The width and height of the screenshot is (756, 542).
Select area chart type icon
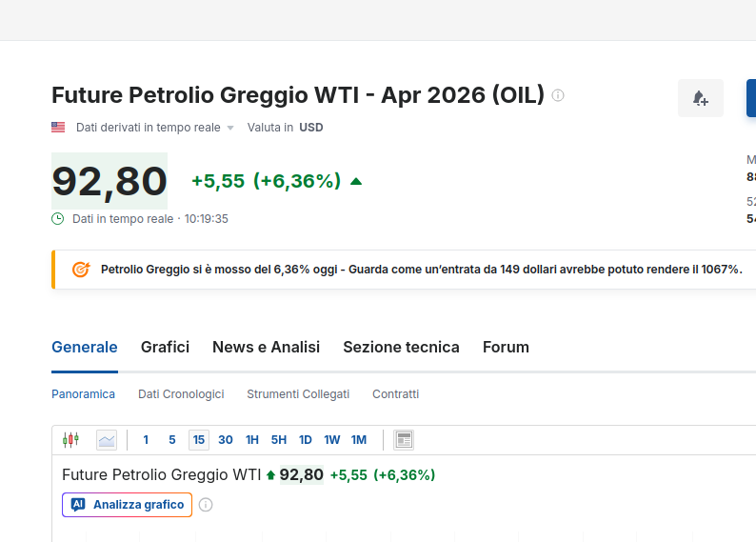click(x=107, y=440)
